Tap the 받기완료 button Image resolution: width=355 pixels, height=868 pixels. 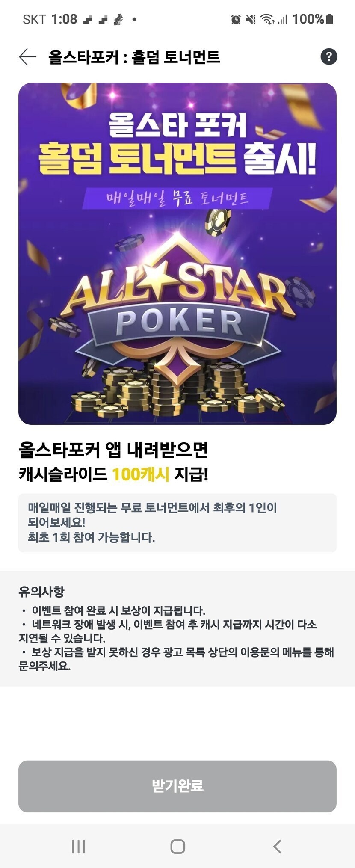177,786
